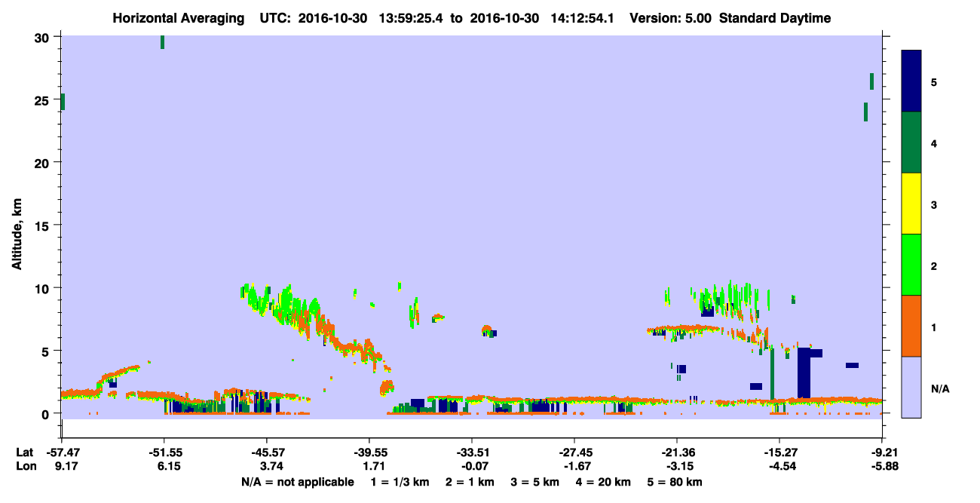Click latitude value -27.45
The width and height of the screenshot is (980, 503).
tap(574, 452)
